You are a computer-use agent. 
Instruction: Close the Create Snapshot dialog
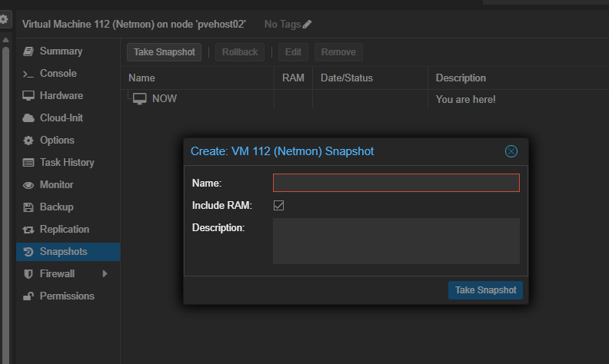(x=511, y=151)
